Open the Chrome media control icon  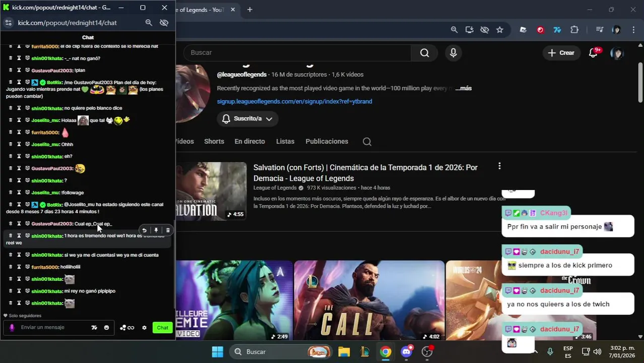(599, 30)
